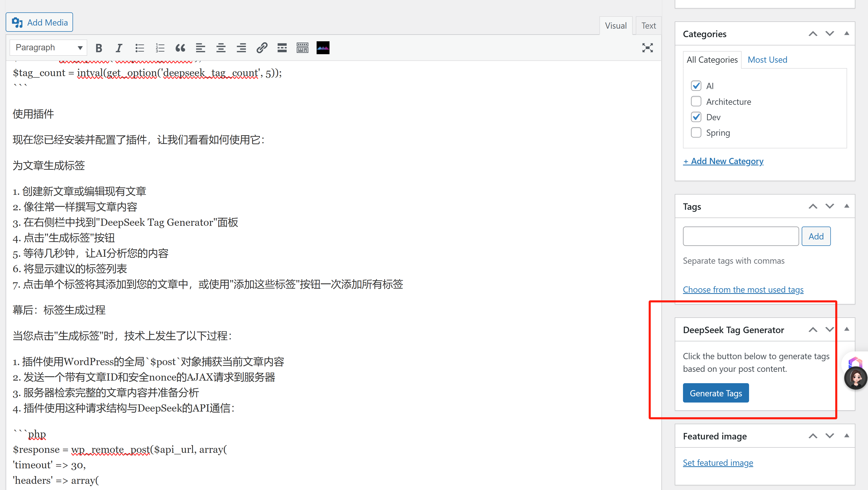The width and height of the screenshot is (868, 490).
Task: Toggle italic formatting
Action: (x=119, y=48)
